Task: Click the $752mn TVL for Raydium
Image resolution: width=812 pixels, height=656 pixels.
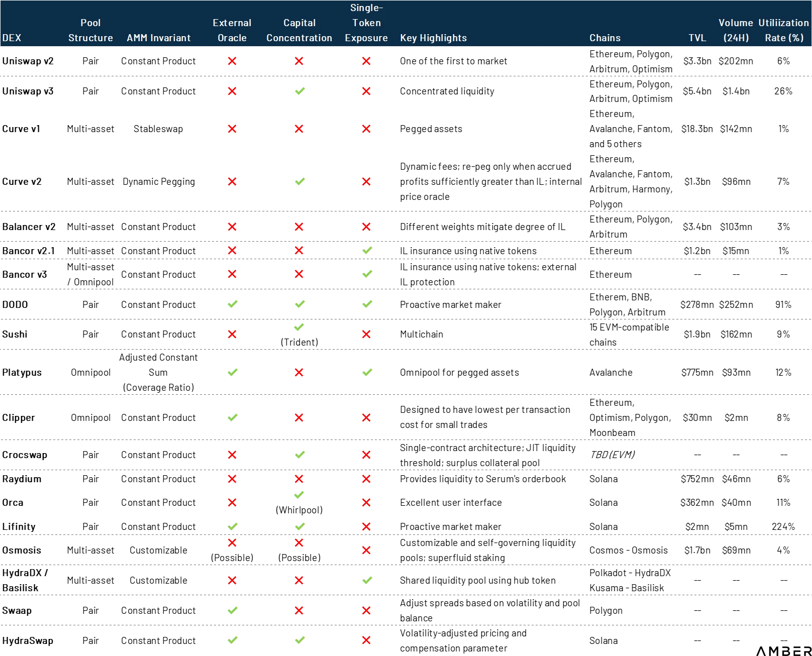Action: tap(697, 479)
